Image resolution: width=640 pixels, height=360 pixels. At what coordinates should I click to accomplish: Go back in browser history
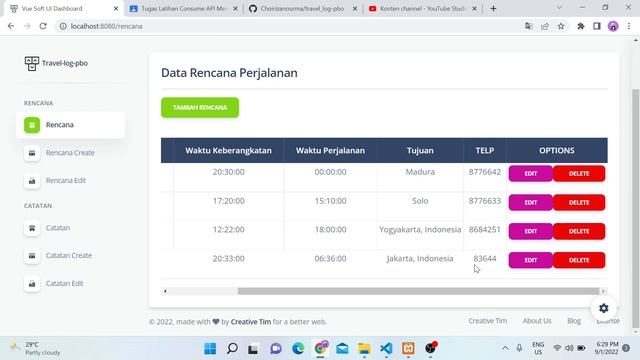pyautogui.click(x=11, y=26)
